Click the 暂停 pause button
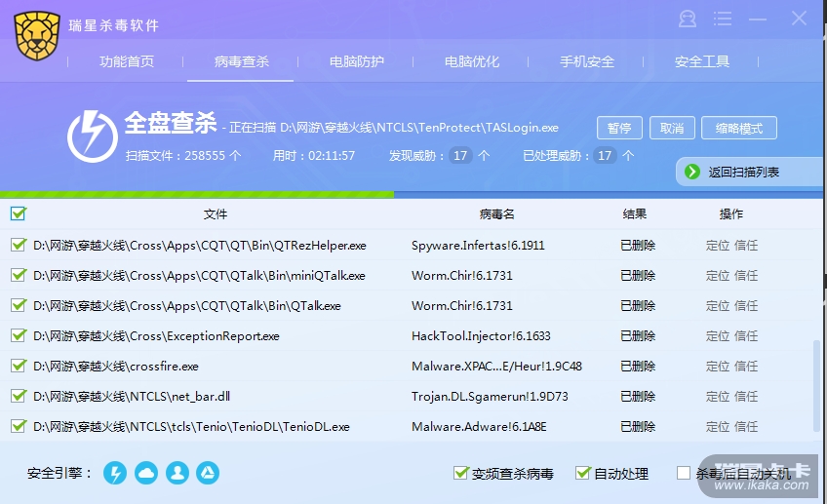Screen dimensions: 827x504 (x=619, y=128)
